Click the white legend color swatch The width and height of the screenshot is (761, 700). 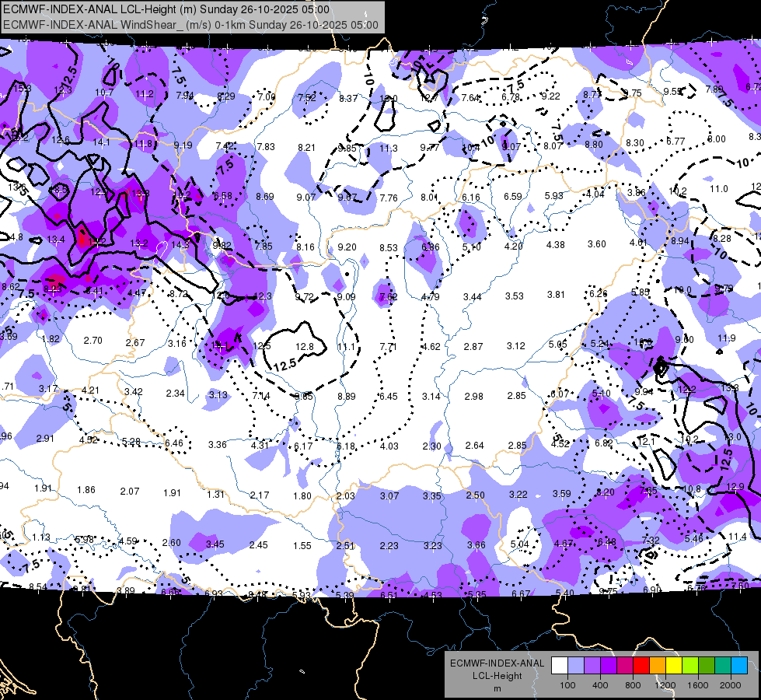pyautogui.click(x=560, y=666)
